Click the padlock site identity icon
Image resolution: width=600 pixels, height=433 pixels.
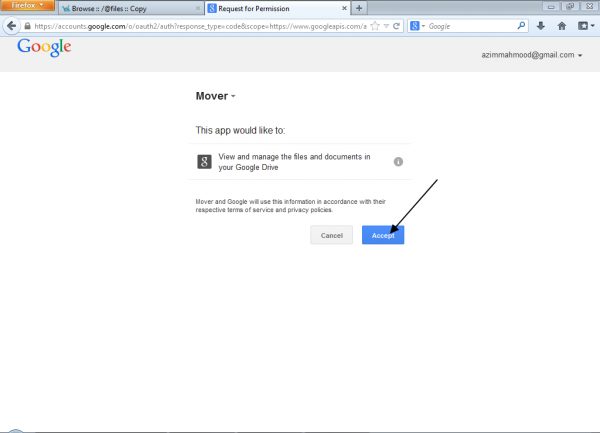[27, 26]
